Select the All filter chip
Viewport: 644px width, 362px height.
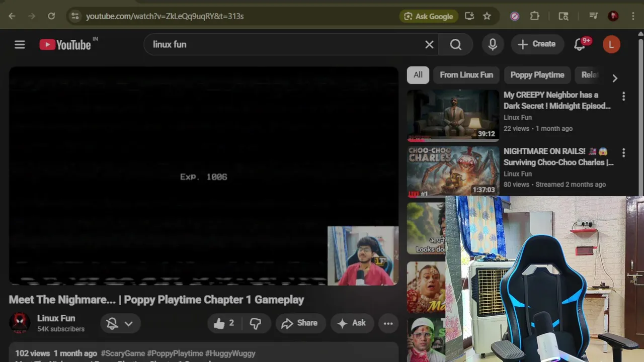point(418,75)
